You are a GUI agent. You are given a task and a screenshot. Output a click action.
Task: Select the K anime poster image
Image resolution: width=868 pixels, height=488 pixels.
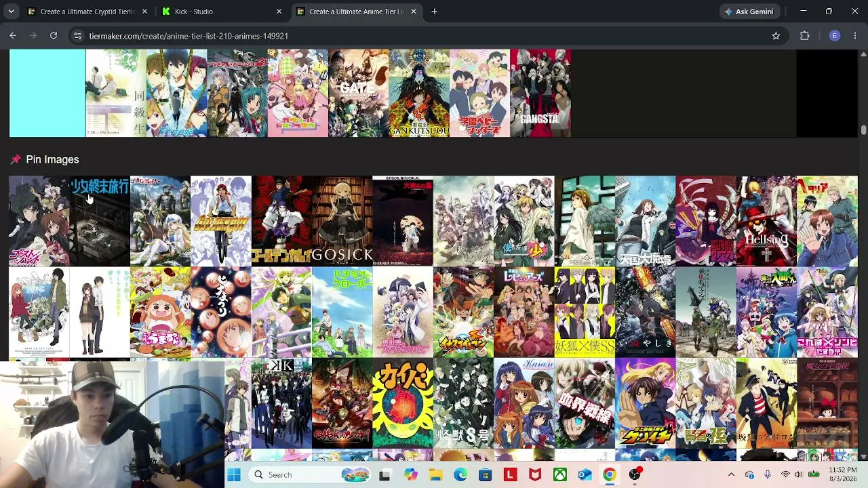[x=281, y=403]
